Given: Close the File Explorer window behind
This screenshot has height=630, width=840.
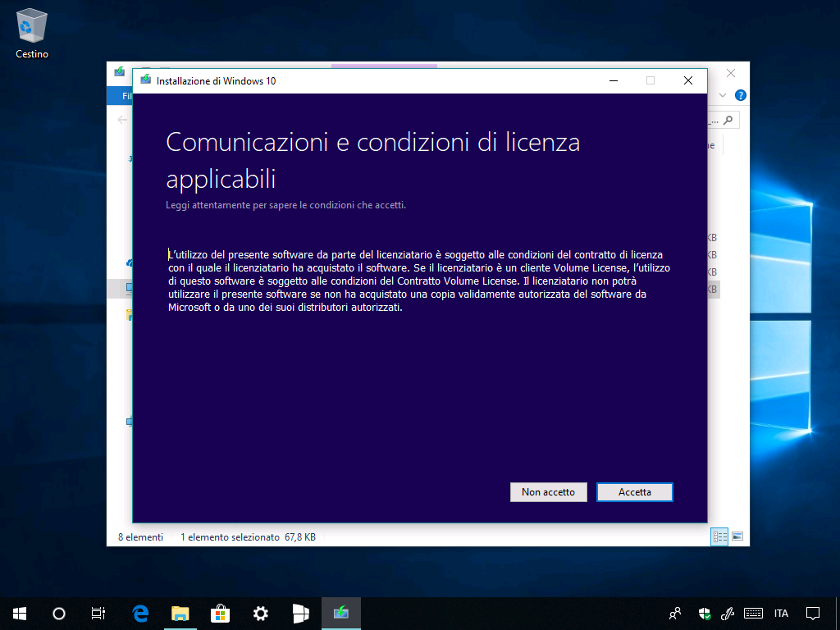Looking at the screenshot, I should coord(731,73).
